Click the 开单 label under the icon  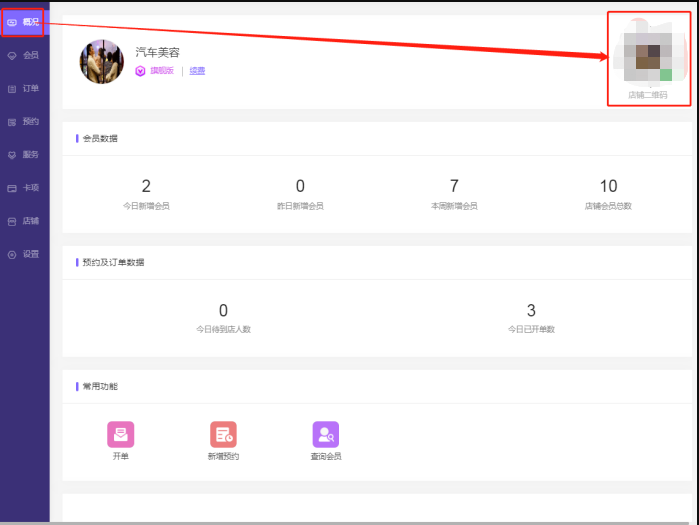click(x=120, y=456)
